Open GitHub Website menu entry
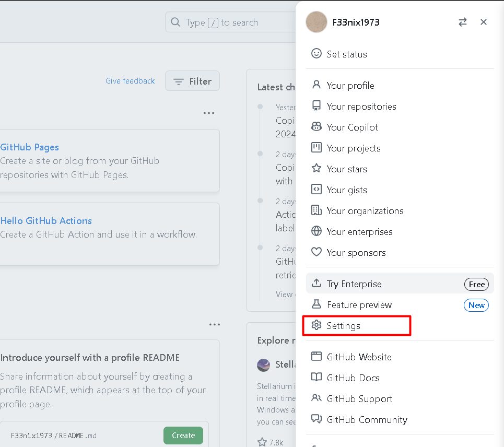 [x=400, y=357]
